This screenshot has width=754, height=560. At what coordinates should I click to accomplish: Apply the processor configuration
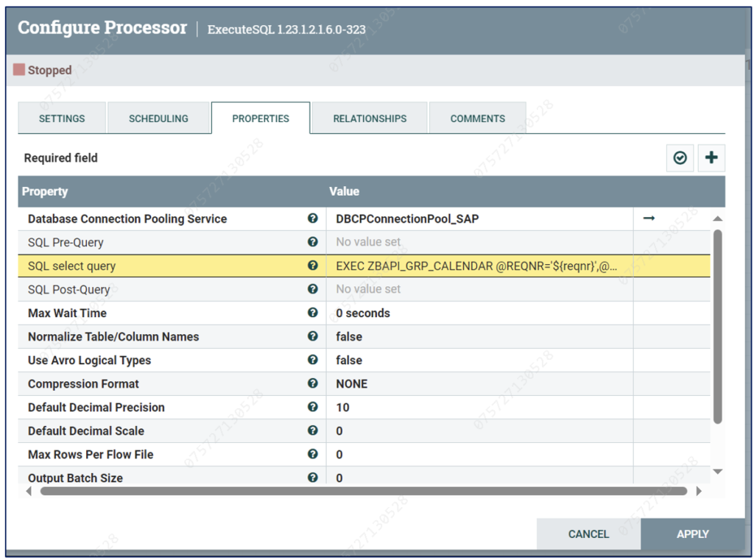tap(693, 534)
